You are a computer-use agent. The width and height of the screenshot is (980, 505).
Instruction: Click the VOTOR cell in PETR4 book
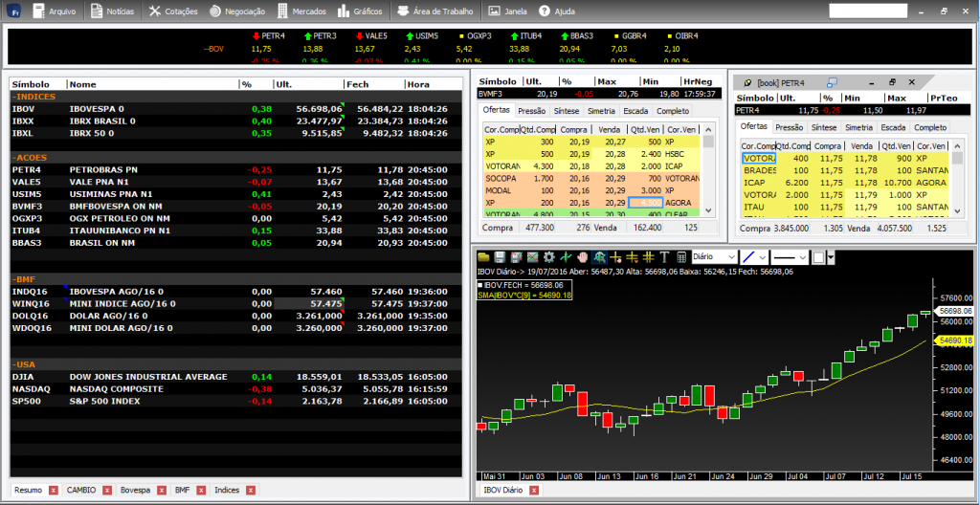[759, 158]
